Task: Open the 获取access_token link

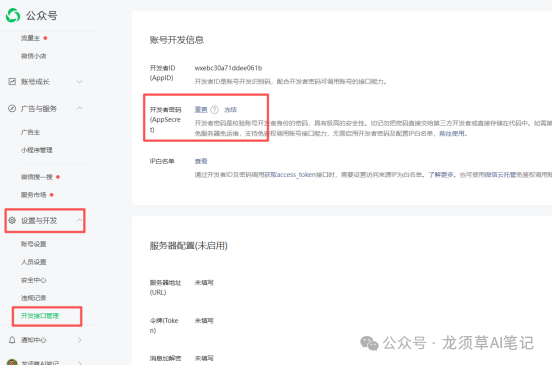Action: [x=290, y=175]
